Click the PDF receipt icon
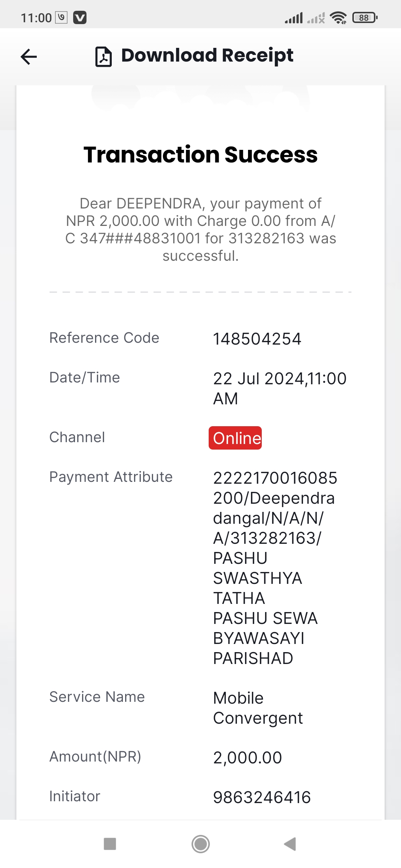 point(104,57)
